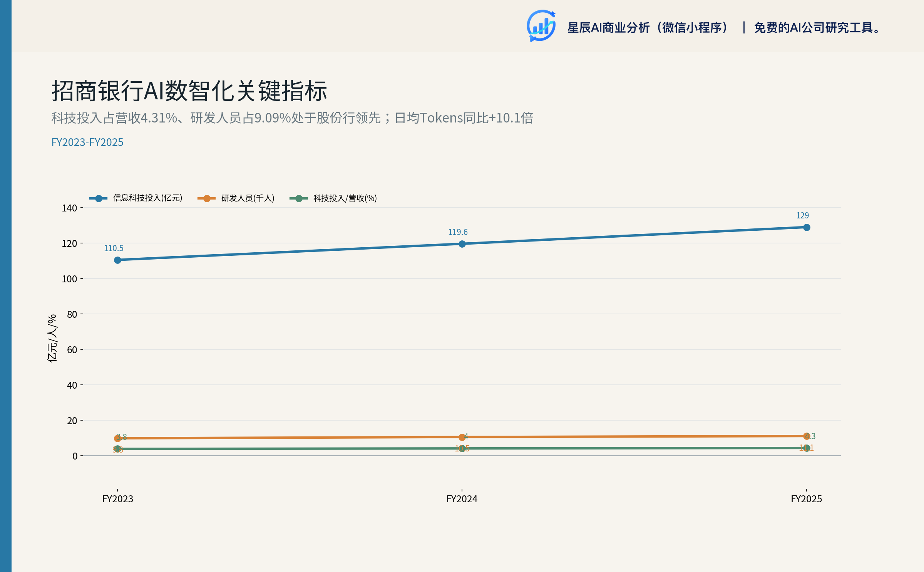Screen dimensions: 924x572
Task: Click the orange 研发人员 legend marker
Action: [x=207, y=198]
